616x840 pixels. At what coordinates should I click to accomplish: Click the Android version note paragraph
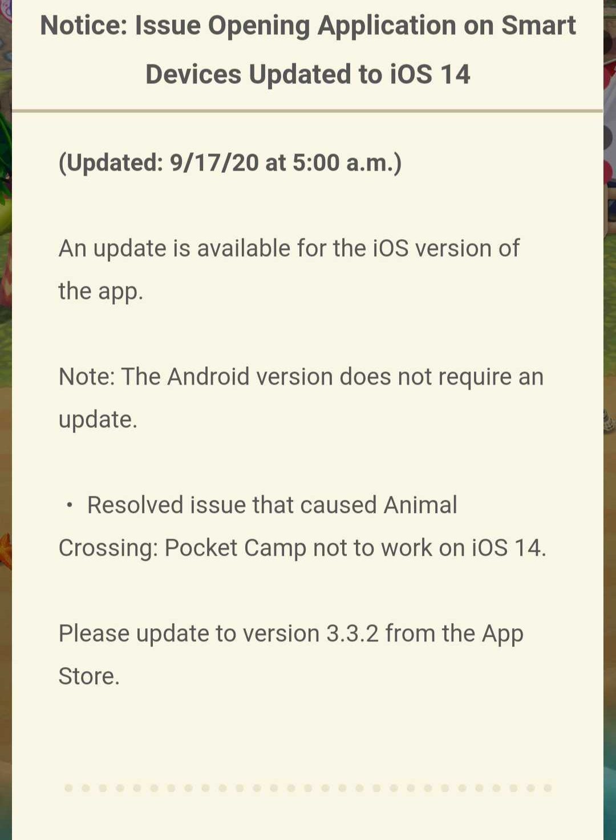[x=301, y=398]
